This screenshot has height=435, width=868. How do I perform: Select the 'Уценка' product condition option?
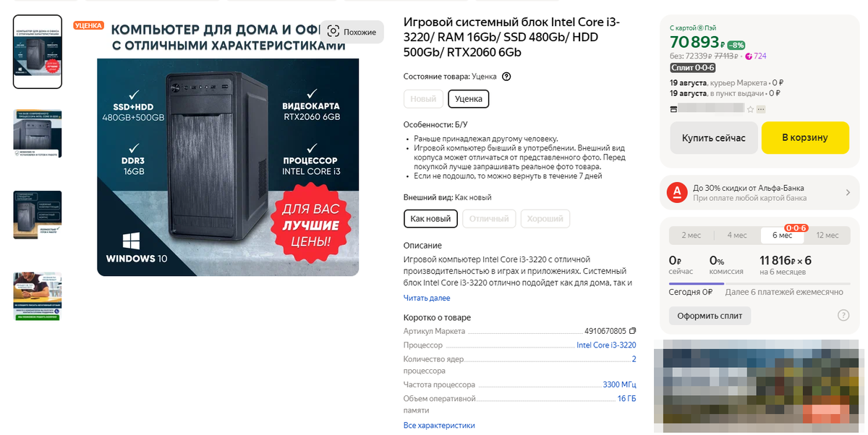pos(469,99)
